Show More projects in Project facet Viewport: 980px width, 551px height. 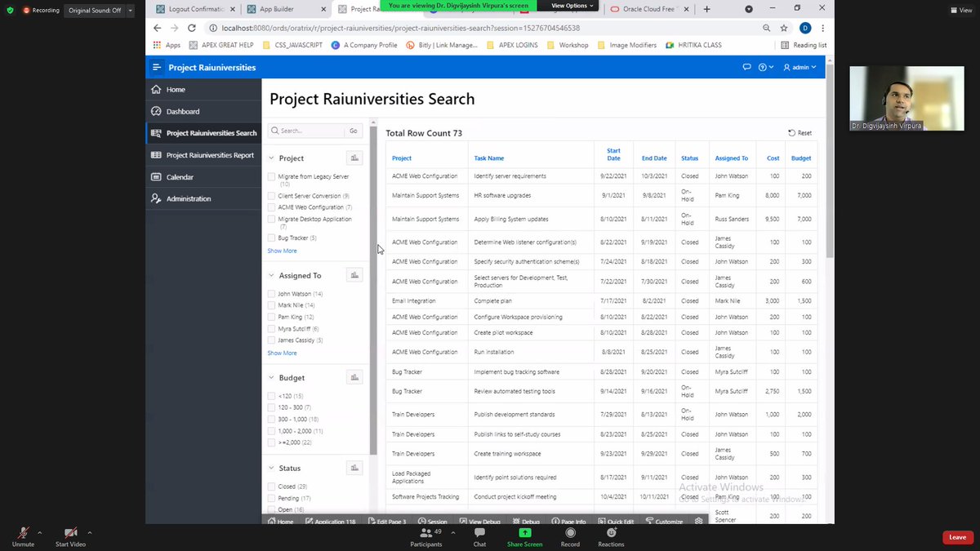pyautogui.click(x=282, y=251)
